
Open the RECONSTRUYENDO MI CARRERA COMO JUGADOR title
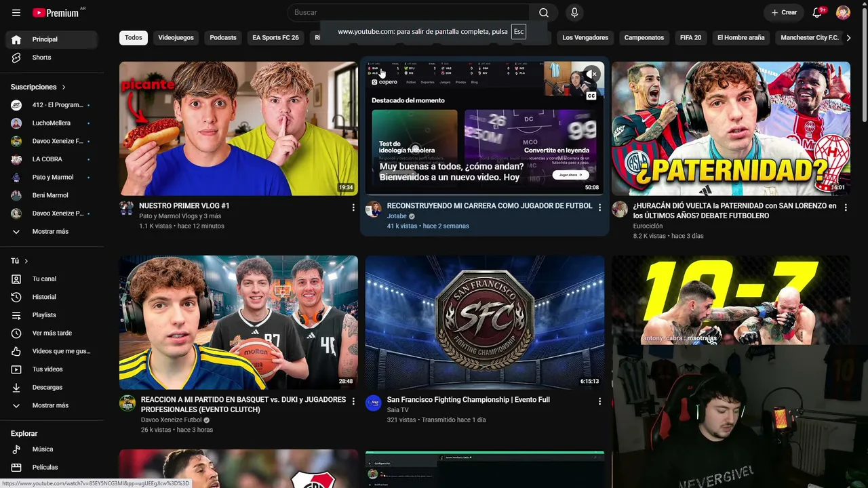[x=490, y=206]
